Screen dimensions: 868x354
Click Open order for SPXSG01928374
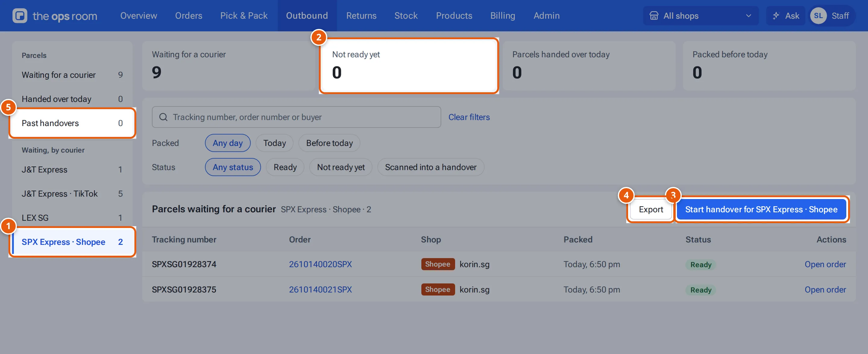(x=825, y=264)
